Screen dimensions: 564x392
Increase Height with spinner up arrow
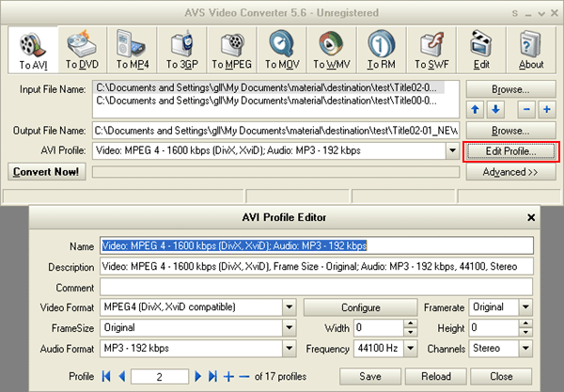[525, 323]
